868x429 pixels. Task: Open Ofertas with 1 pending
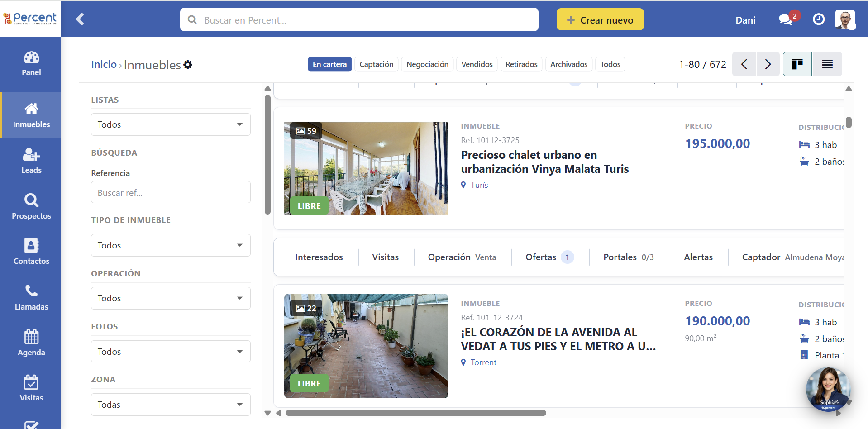[550, 257]
